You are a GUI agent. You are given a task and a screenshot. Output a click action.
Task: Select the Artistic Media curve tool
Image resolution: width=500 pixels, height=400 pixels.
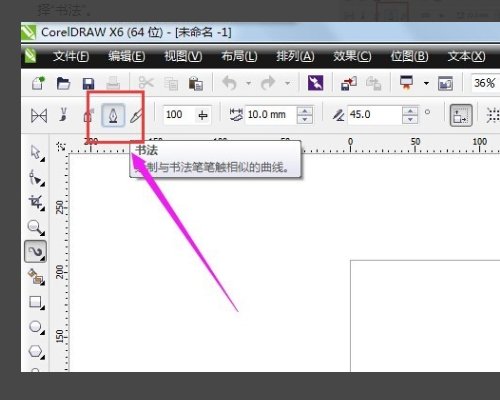(x=36, y=252)
